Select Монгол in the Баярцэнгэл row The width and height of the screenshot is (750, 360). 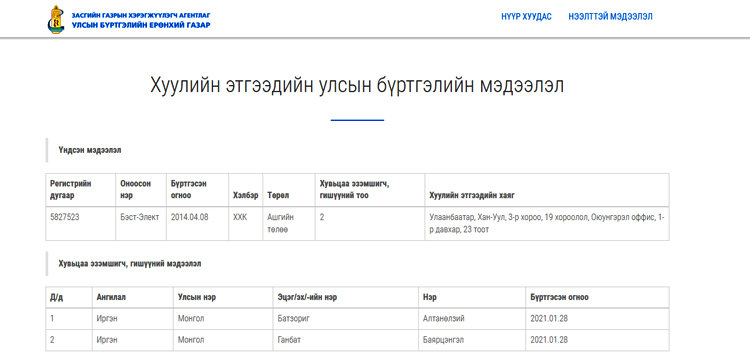click(190, 340)
